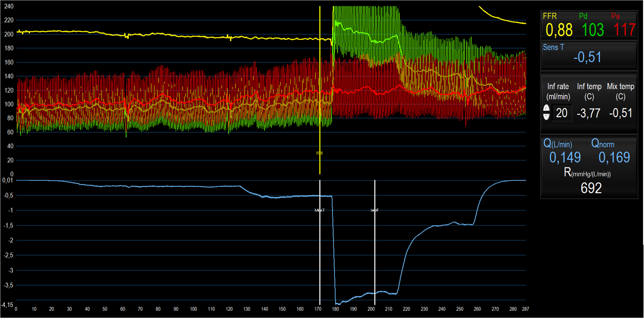The image size is (644, 318).
Task: Click the red Pa label
Action: coord(615,16)
